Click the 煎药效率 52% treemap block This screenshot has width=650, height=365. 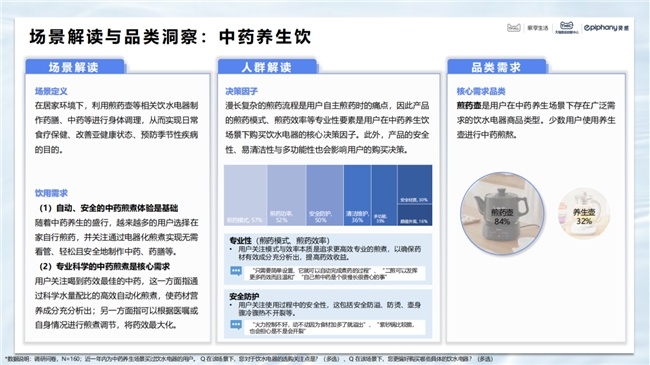pos(286,195)
